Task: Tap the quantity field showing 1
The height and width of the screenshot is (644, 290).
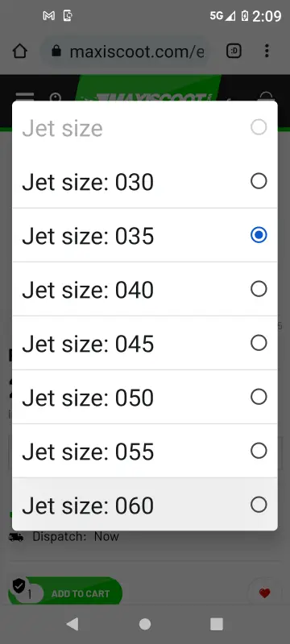Action: pyautogui.click(x=30, y=593)
